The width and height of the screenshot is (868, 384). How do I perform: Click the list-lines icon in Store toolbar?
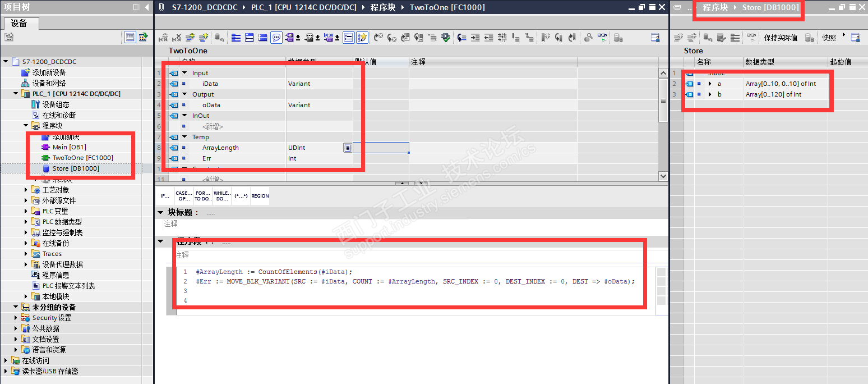click(735, 38)
